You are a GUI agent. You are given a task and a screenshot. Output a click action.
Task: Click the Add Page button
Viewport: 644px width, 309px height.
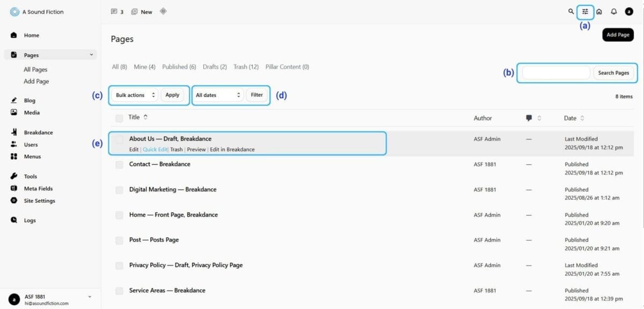pyautogui.click(x=618, y=34)
